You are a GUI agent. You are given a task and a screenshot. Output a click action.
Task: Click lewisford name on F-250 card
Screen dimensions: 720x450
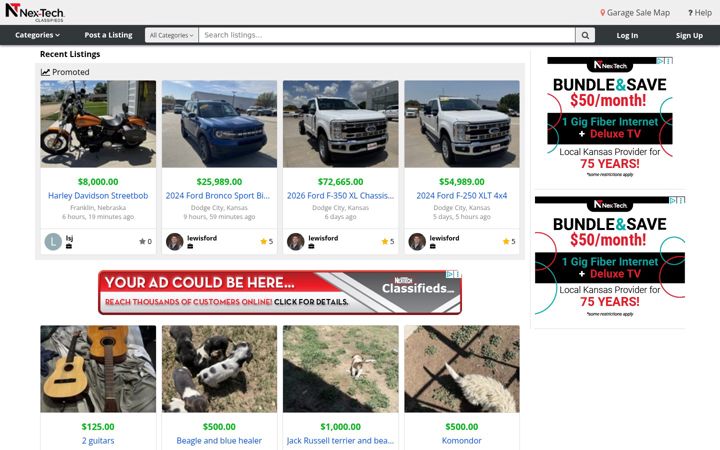pos(444,238)
